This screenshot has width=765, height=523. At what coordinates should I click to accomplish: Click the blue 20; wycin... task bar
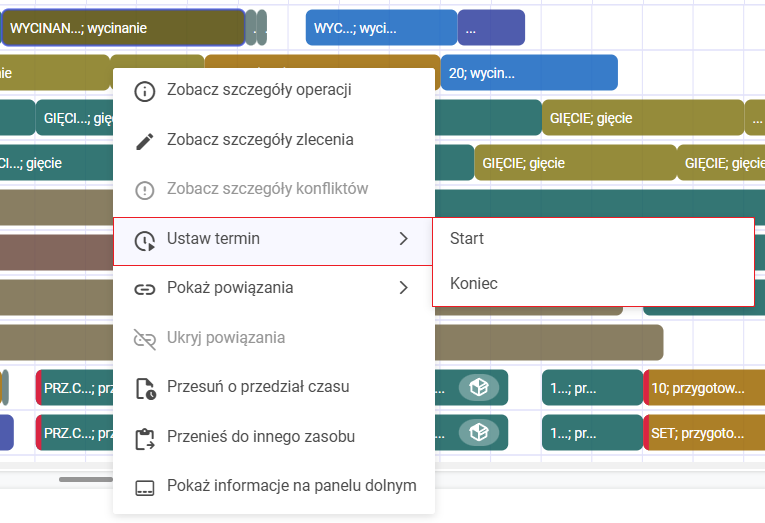point(529,73)
